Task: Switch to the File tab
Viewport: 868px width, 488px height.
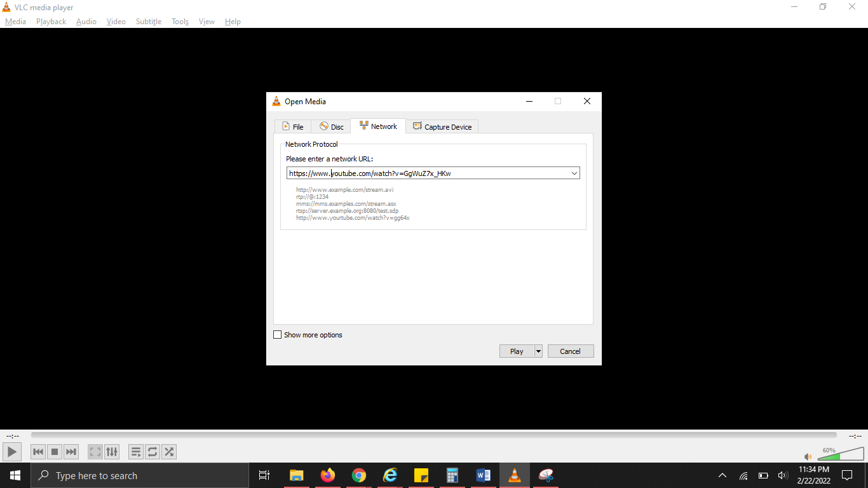Action: tap(293, 126)
